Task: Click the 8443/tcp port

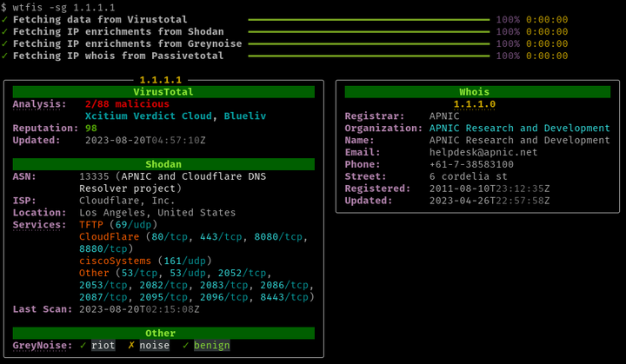Action: coord(284,297)
